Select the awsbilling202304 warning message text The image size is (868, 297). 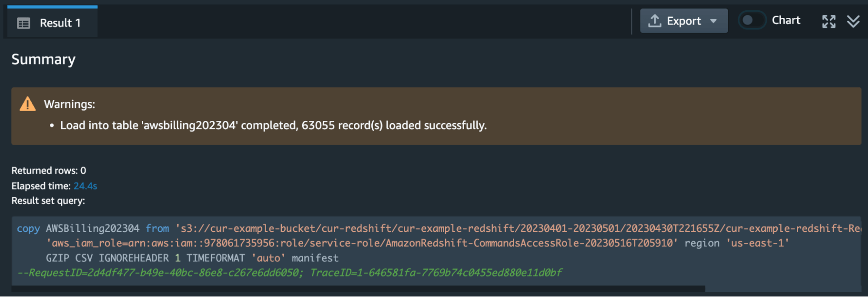click(x=273, y=125)
